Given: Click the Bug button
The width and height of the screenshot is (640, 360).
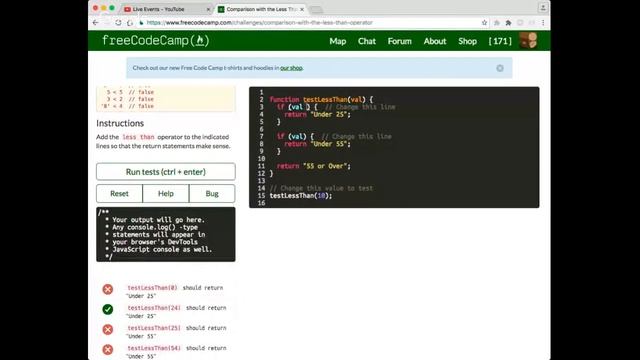Looking at the screenshot, I should pos(212,193).
